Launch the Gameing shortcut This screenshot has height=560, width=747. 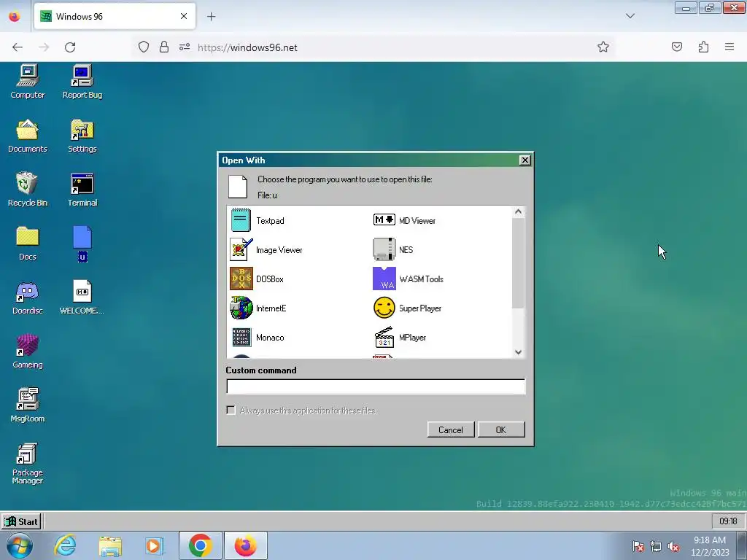28,351
